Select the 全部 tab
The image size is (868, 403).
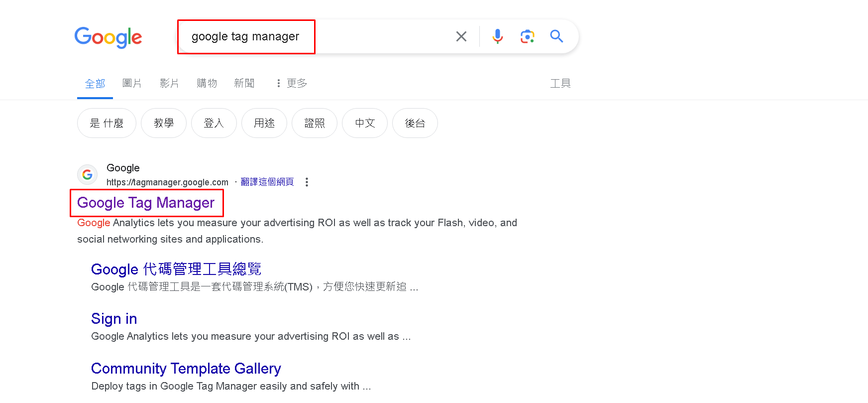click(x=95, y=84)
